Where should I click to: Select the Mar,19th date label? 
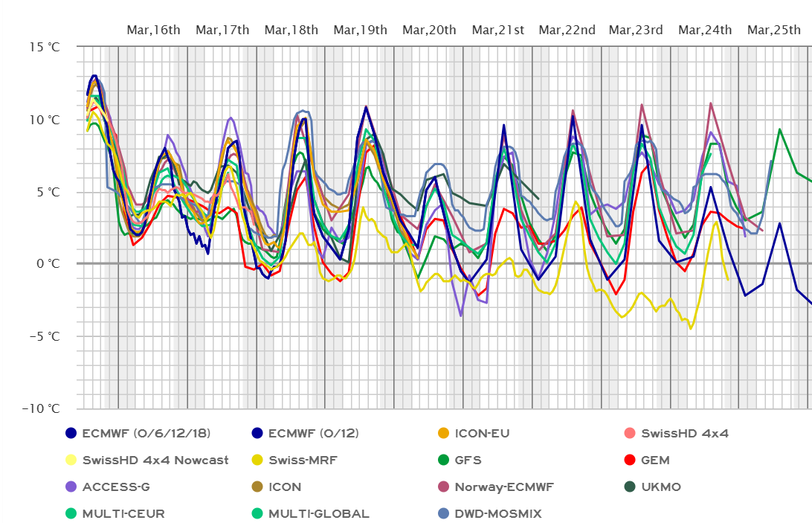tap(360, 30)
